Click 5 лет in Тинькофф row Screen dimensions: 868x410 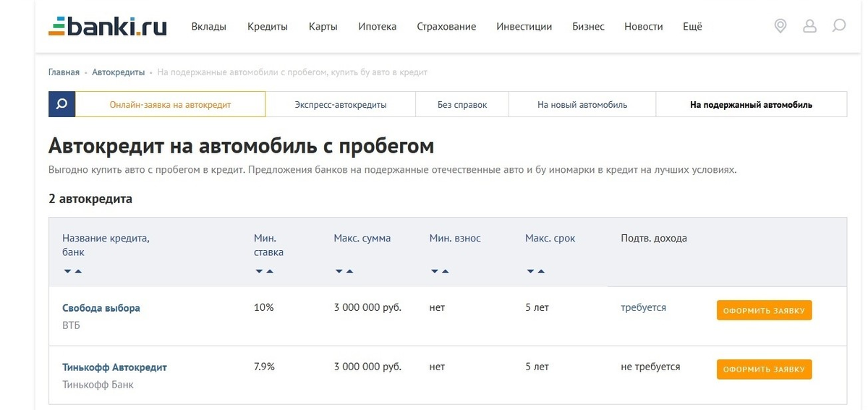537,367
